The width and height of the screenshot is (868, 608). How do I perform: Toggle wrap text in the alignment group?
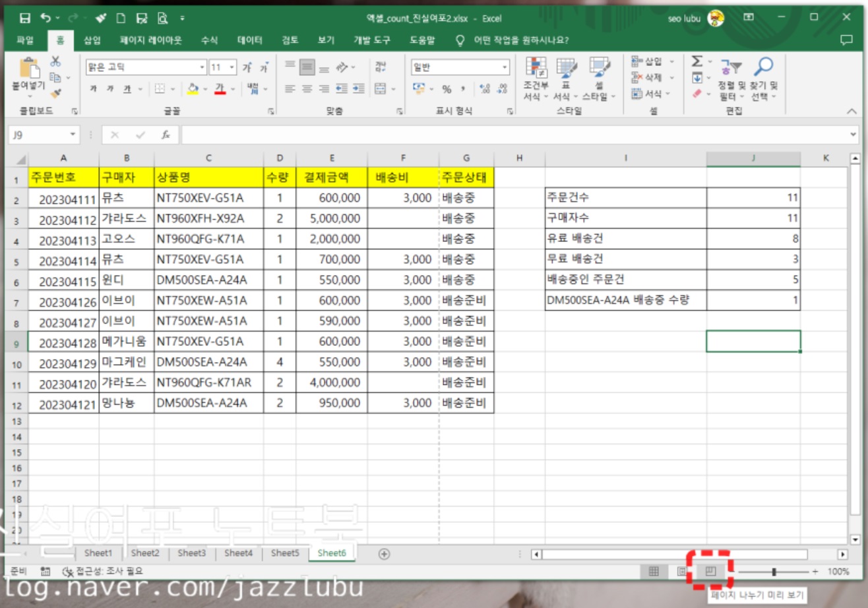coord(380,67)
